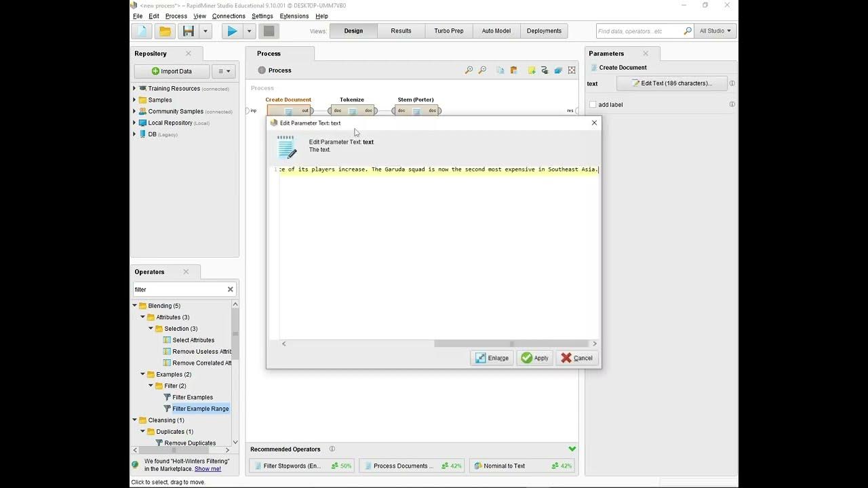Expand the Local Repository node
Image resolution: width=868 pixels, height=488 pixels.
134,123
